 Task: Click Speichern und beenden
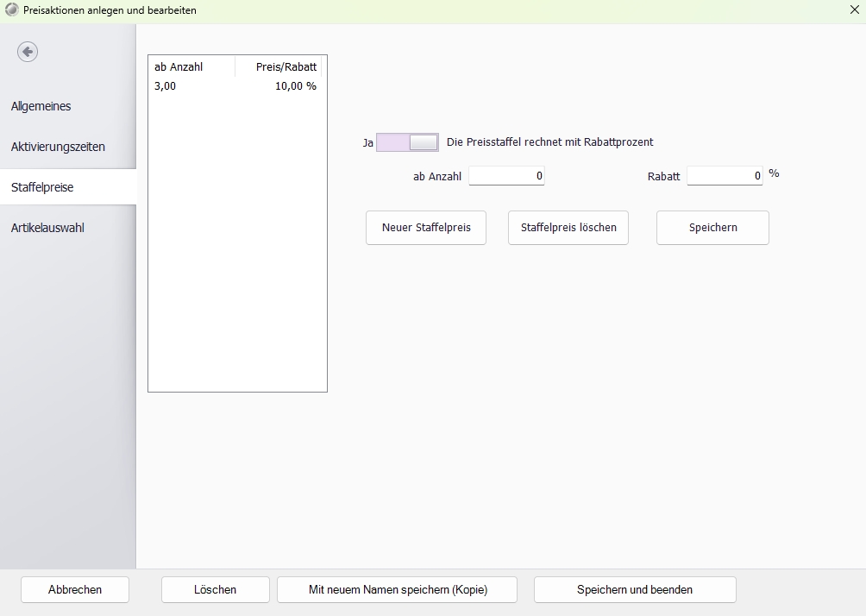point(635,590)
